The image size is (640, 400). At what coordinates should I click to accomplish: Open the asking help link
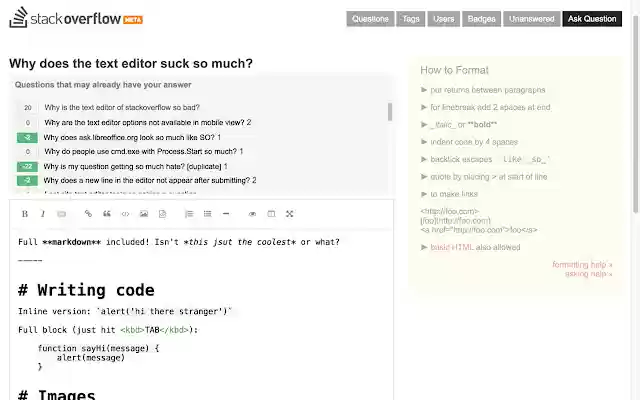point(589,273)
